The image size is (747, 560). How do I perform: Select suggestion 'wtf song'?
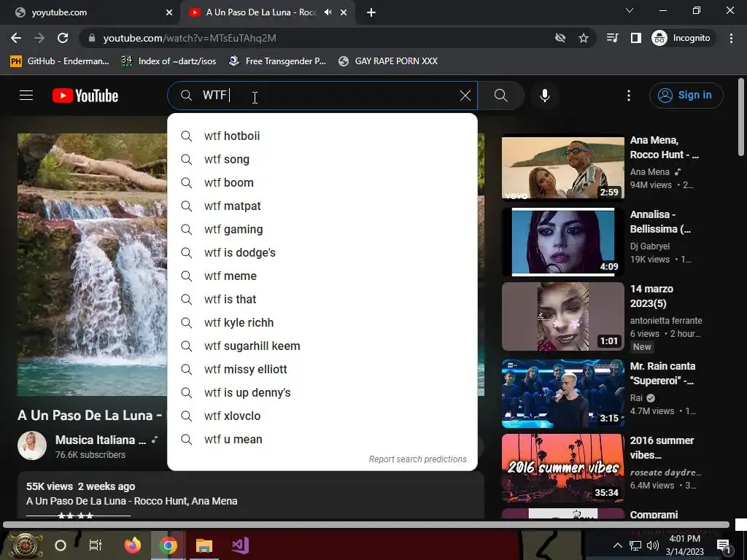coord(322,160)
